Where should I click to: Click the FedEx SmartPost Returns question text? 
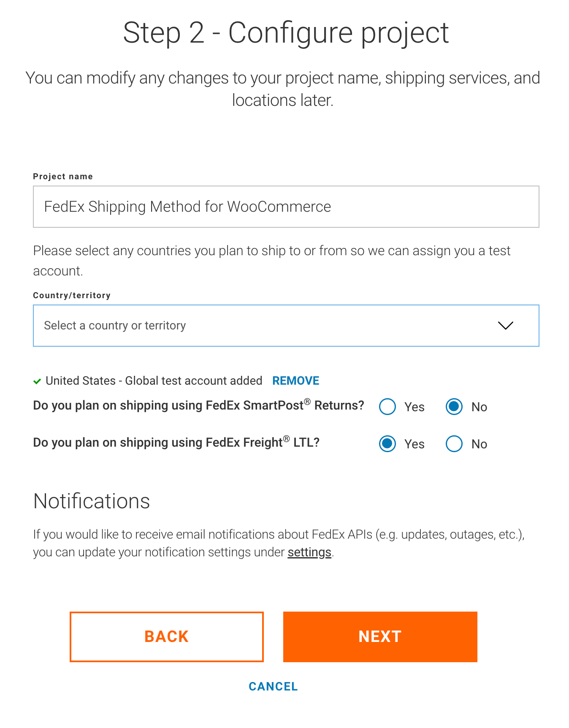coord(198,406)
